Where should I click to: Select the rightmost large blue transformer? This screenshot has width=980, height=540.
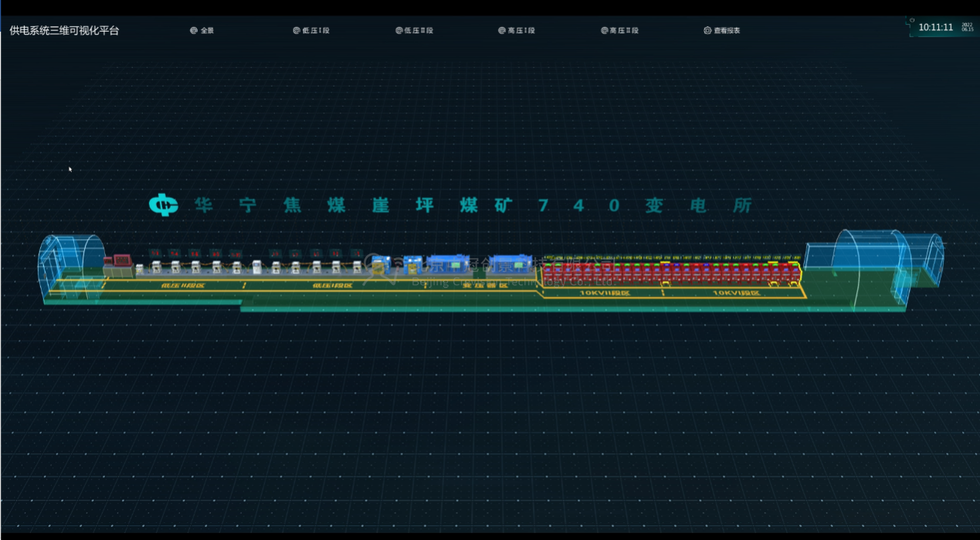(x=510, y=263)
